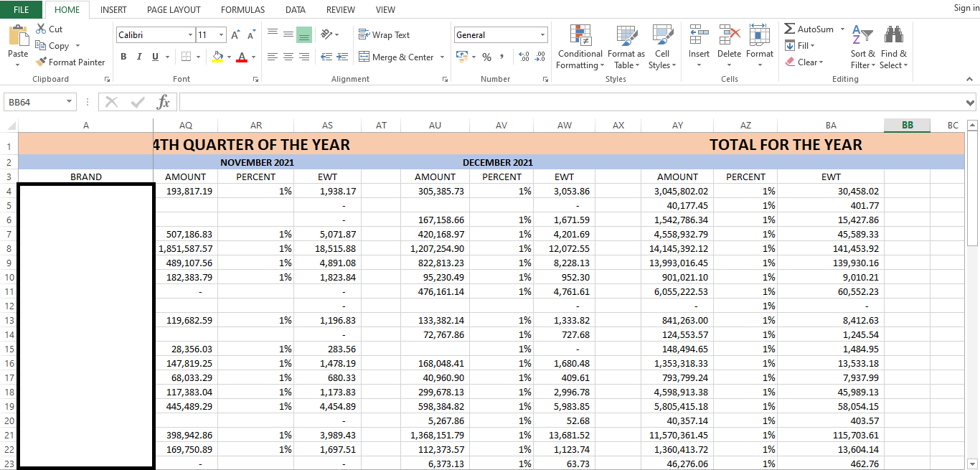The height and width of the screenshot is (470, 980).
Task: Open the AutoSum dropdown arrow
Action: [841, 29]
